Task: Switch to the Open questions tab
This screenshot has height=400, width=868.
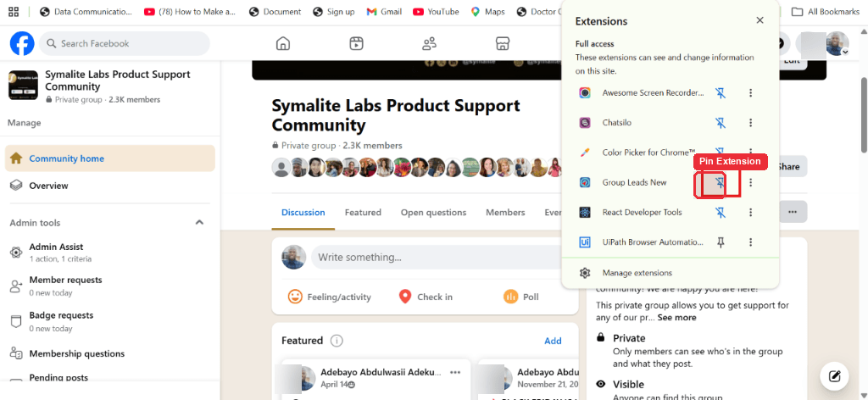Action: tap(433, 213)
